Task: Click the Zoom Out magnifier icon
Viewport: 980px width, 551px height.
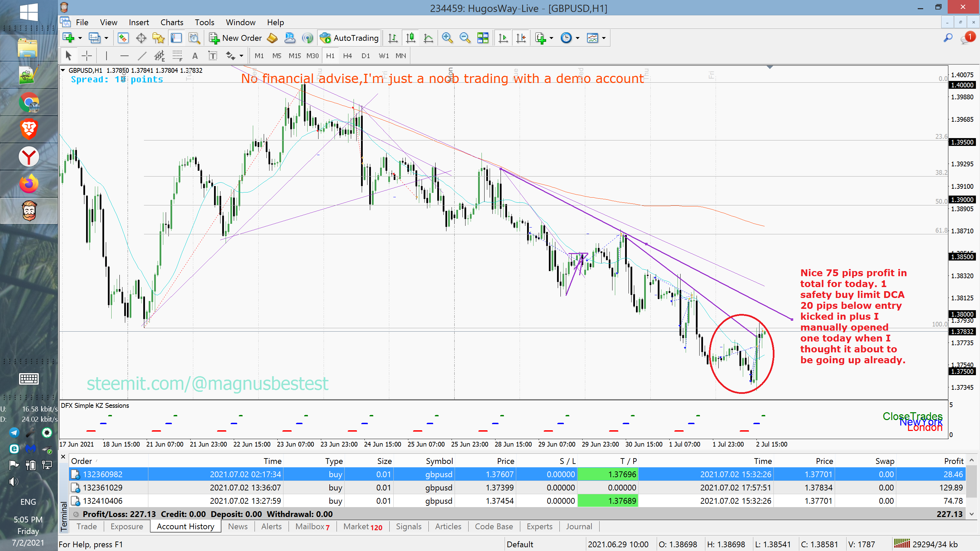Action: (464, 38)
